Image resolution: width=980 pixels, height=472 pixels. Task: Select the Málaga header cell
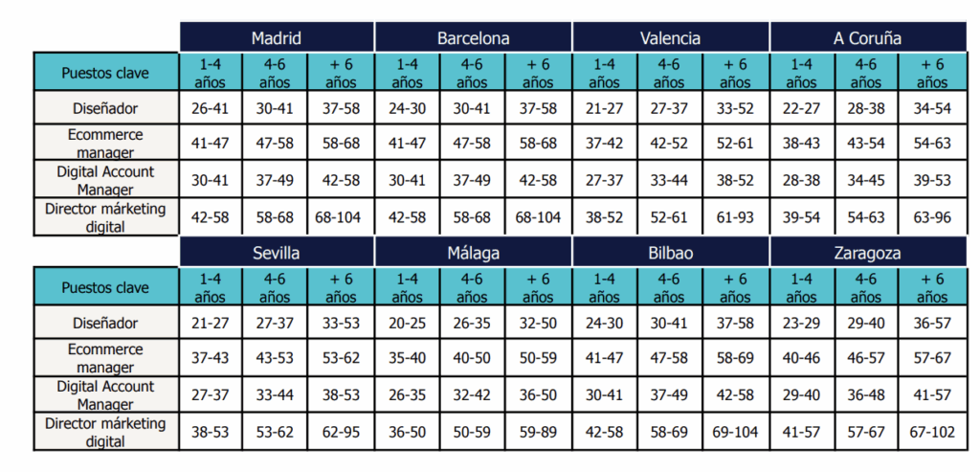[473, 255]
